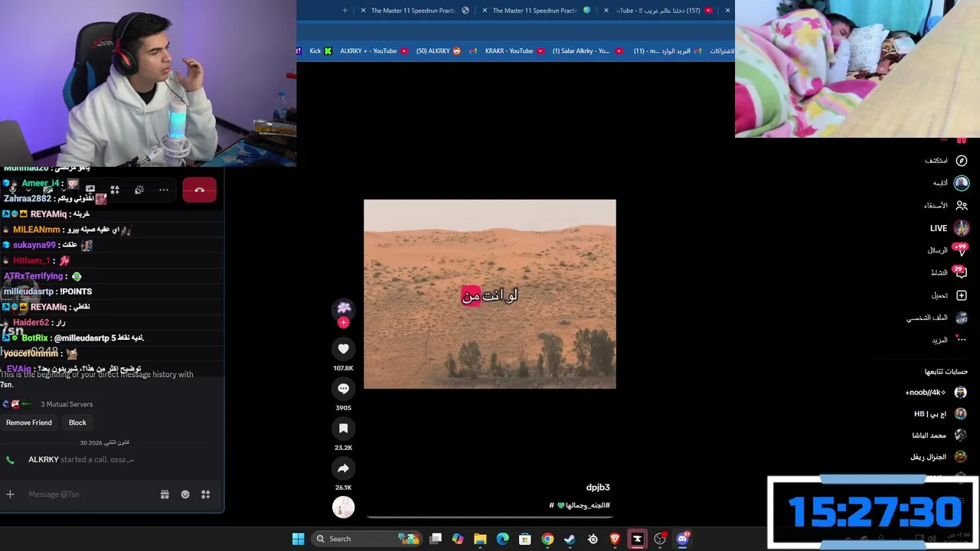Image resolution: width=980 pixels, height=551 pixels.
Task: Open a new browser tab with plus
Action: pyautogui.click(x=345, y=11)
